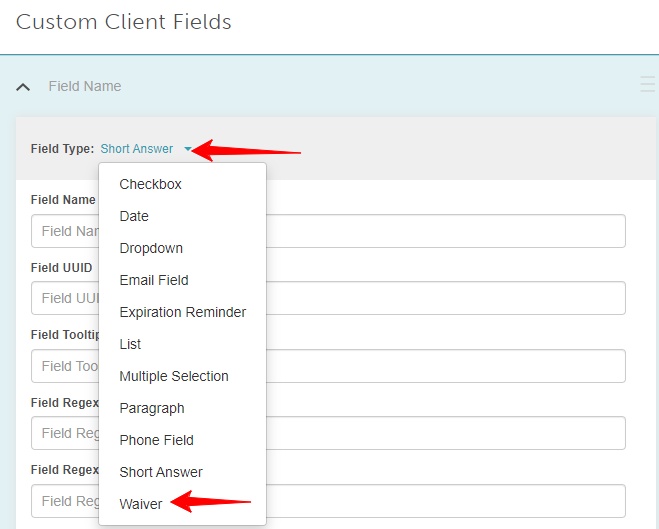Click the drag handle hamburger icon
Screen dimensions: 659x529
point(648,84)
